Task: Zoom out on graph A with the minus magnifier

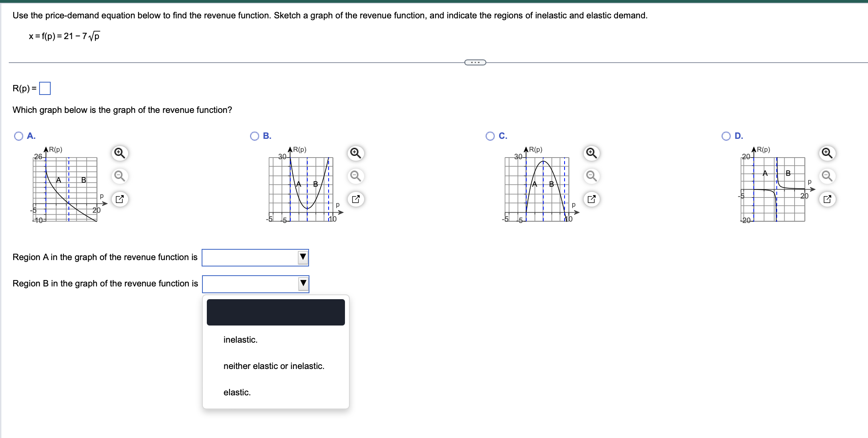Action: pyautogui.click(x=119, y=176)
